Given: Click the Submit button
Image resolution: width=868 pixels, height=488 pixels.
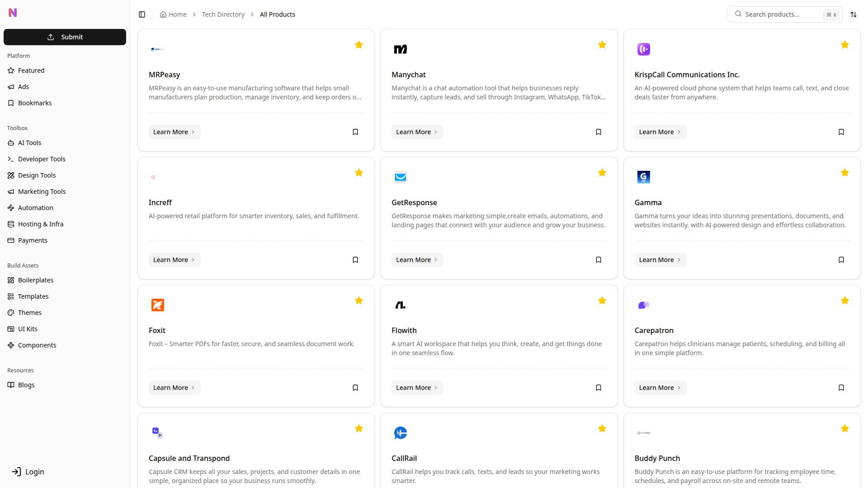Looking at the screenshot, I should point(65,37).
